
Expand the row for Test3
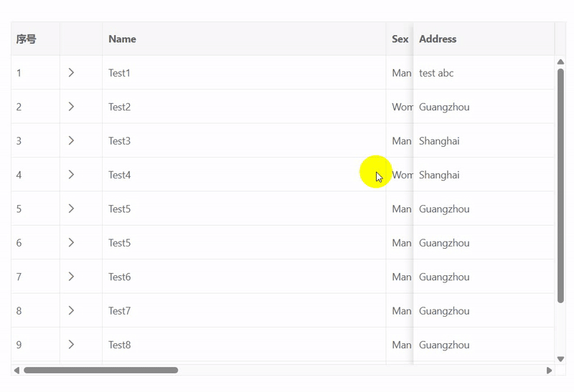point(71,140)
